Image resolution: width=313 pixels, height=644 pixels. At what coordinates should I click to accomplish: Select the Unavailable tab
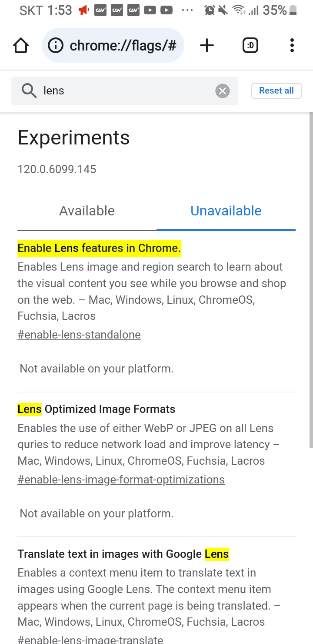(x=226, y=211)
